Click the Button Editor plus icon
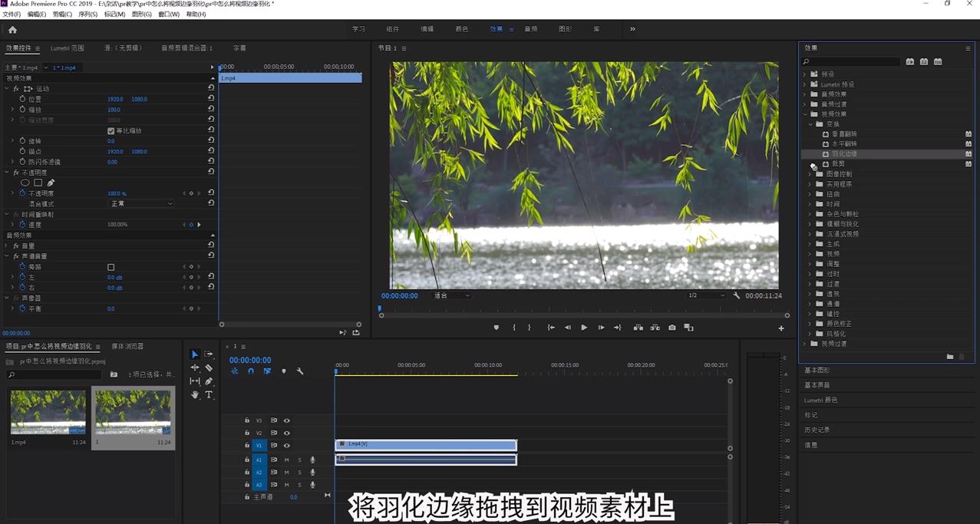This screenshot has width=980, height=524. pos(781,328)
